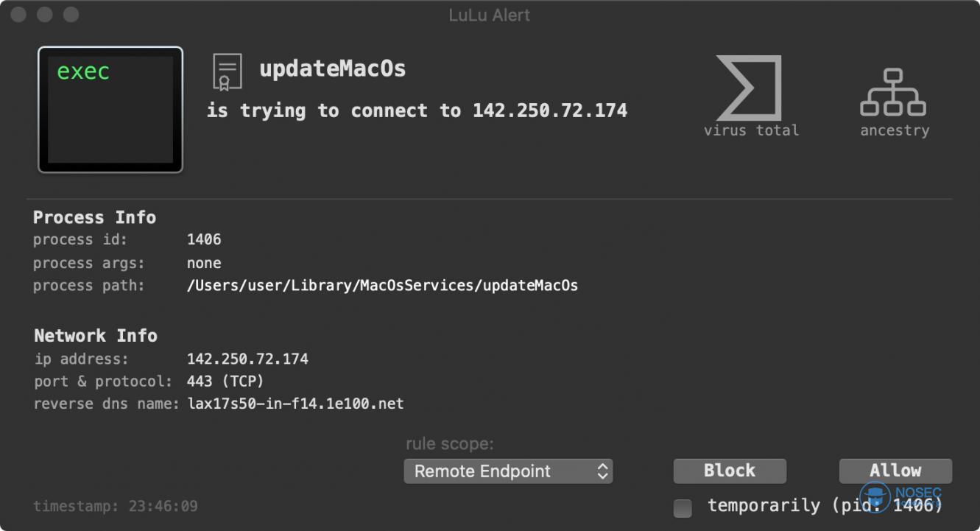Open the Remote Endpoint rule scope dropdown
This screenshot has width=980, height=531.
click(x=508, y=471)
